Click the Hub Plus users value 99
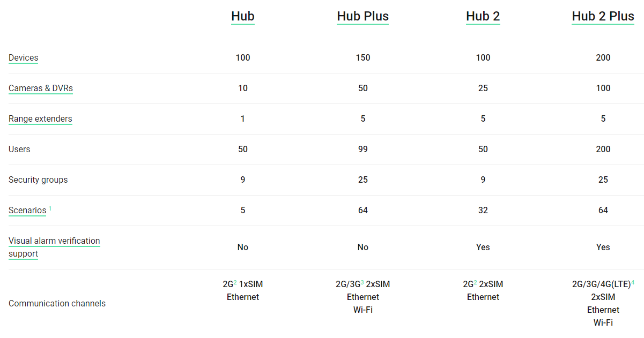The image size is (644, 338). pyautogui.click(x=363, y=149)
